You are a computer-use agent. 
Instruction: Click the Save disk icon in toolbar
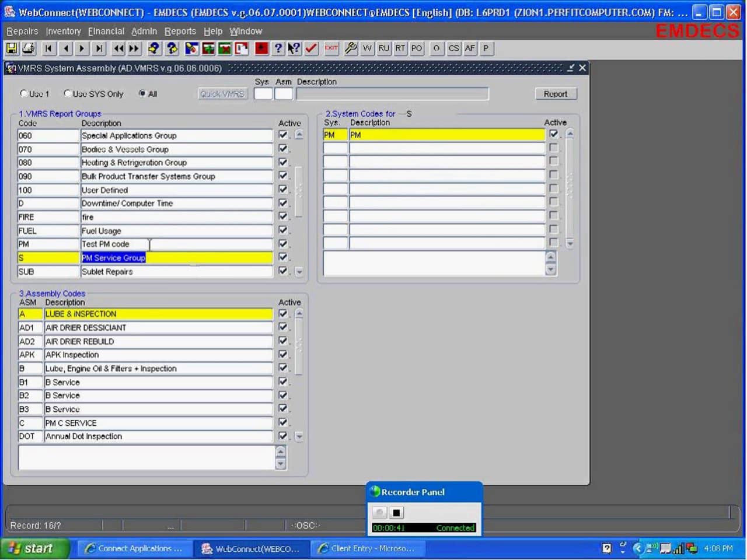point(12,48)
